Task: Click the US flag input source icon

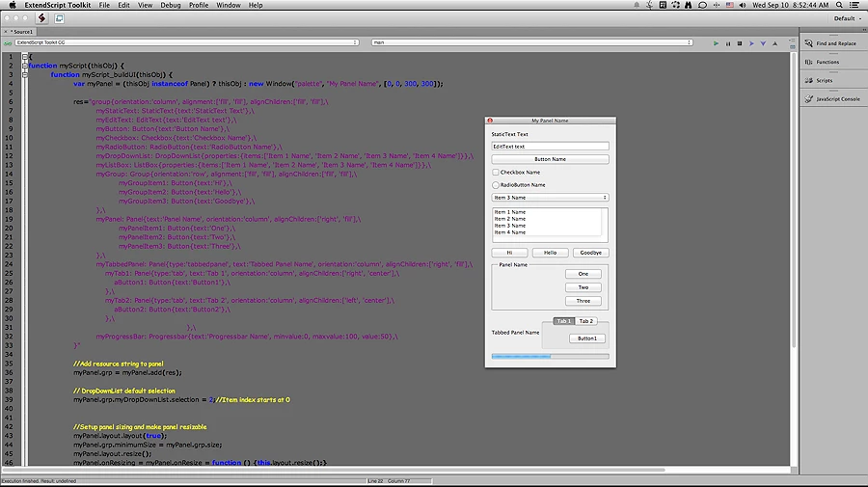Action: pos(730,5)
